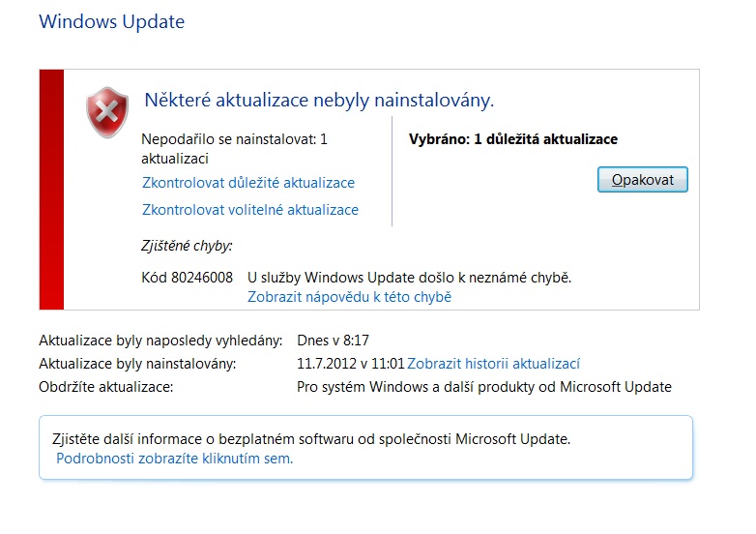This screenshot has height=534, width=756.
Task: Click the last-checked time Dnes v 8:17
Action: click(333, 341)
